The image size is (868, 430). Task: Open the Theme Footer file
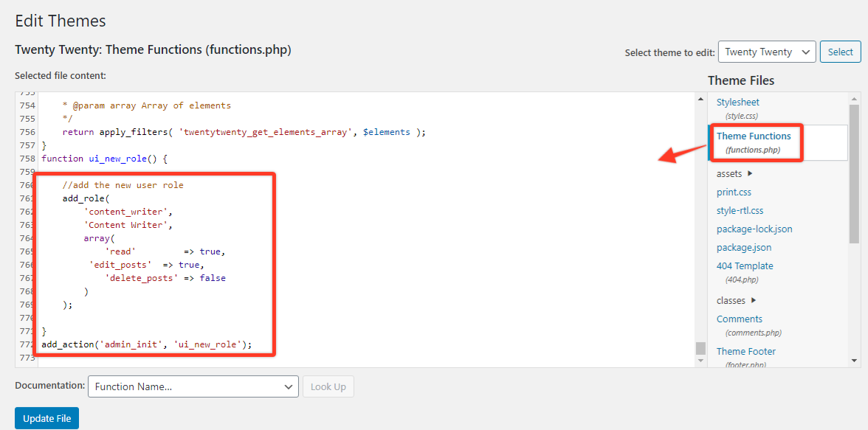click(x=745, y=352)
